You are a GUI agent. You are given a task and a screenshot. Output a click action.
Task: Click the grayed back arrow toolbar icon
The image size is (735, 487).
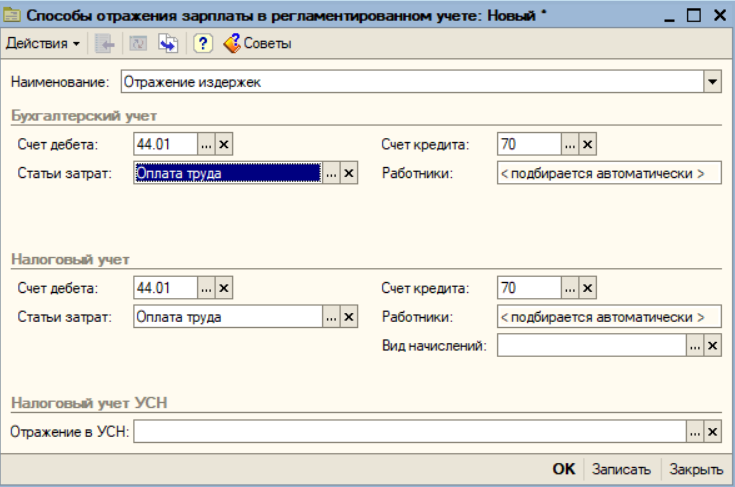105,44
